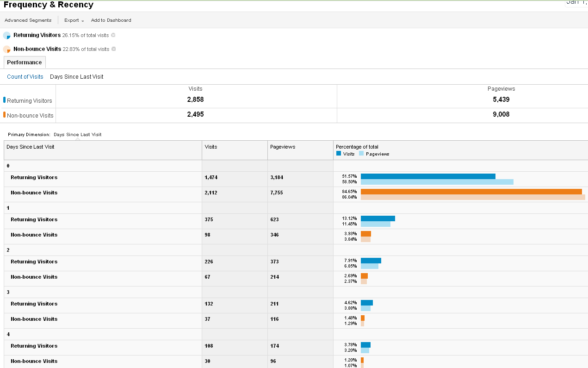Click the 3,184 pageviews cell
The image size is (588, 368).
(x=277, y=177)
